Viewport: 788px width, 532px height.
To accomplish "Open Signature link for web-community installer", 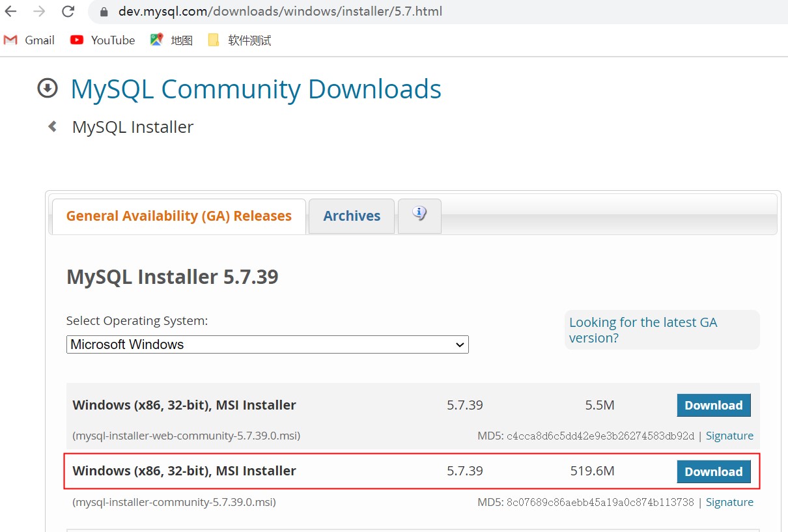I will [x=729, y=436].
